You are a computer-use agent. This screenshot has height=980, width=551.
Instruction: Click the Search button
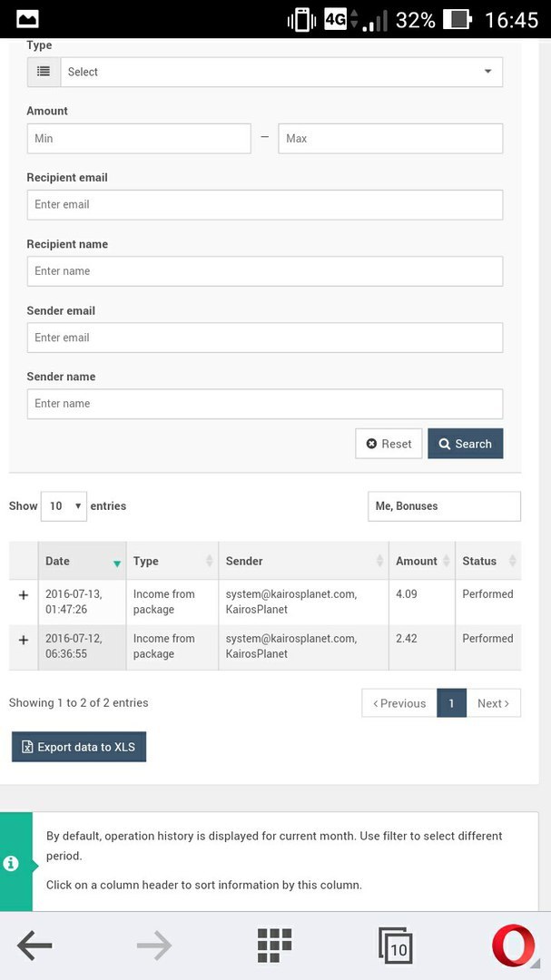click(466, 444)
